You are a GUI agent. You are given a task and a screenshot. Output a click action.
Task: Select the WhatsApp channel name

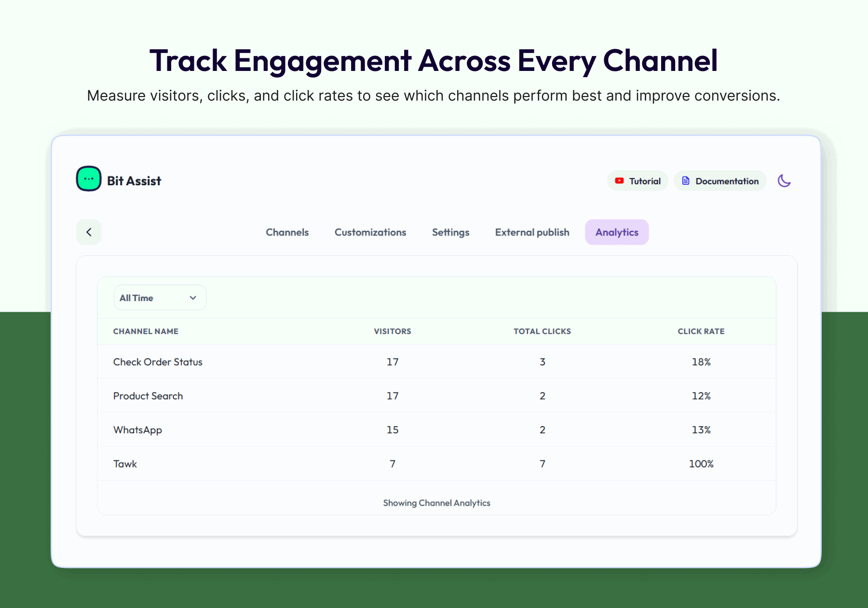[137, 430]
